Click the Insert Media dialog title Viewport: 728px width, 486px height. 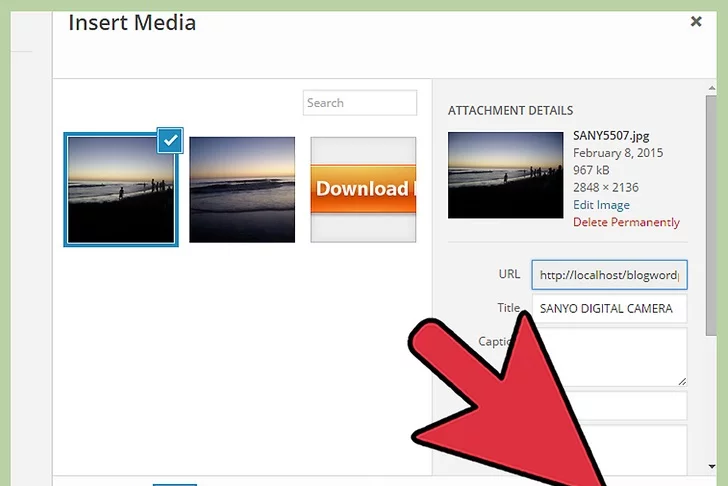[x=132, y=22]
